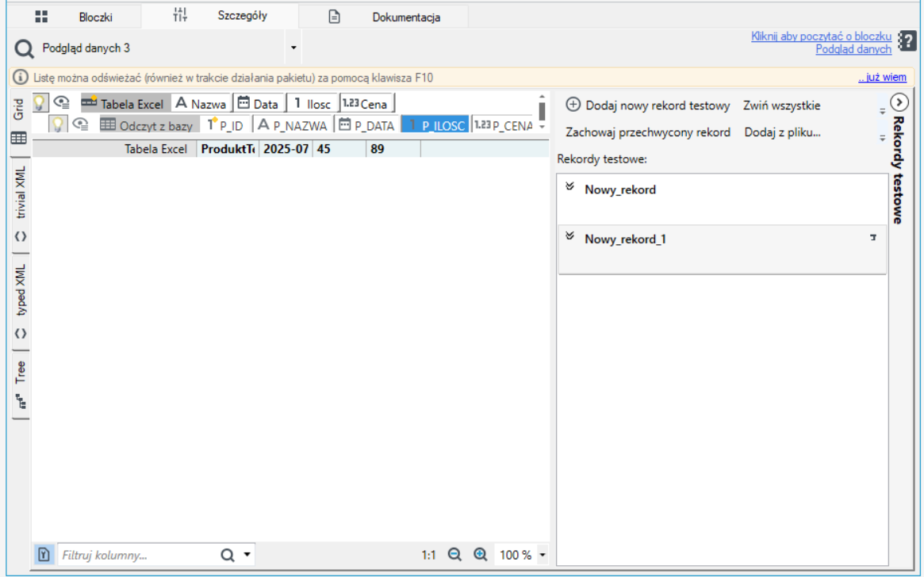Toggle the lightbulb in the Tabela Excel row
The height and width of the screenshot is (577, 924).
click(39, 103)
